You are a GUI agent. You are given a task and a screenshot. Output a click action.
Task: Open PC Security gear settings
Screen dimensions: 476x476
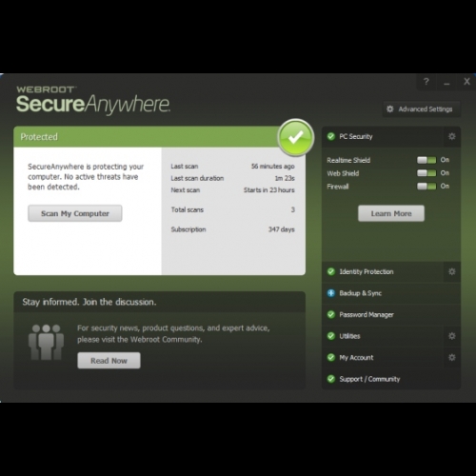coord(452,136)
